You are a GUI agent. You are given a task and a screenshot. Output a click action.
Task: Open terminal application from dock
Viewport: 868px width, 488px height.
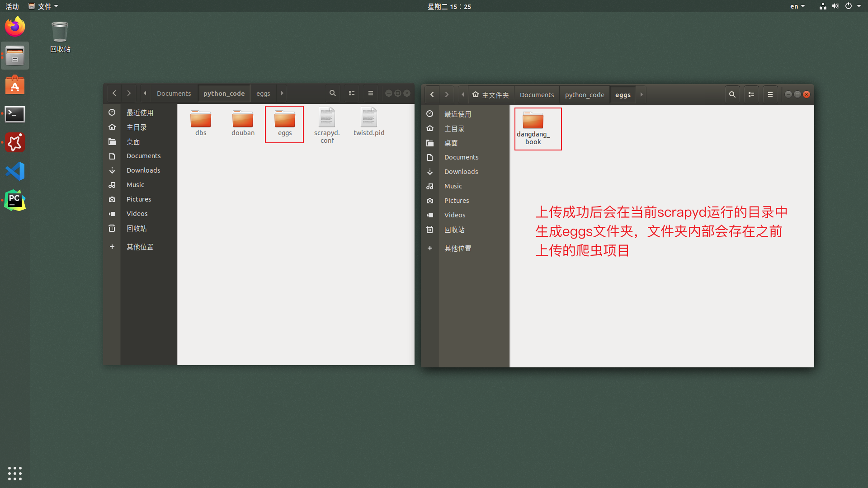pos(15,114)
